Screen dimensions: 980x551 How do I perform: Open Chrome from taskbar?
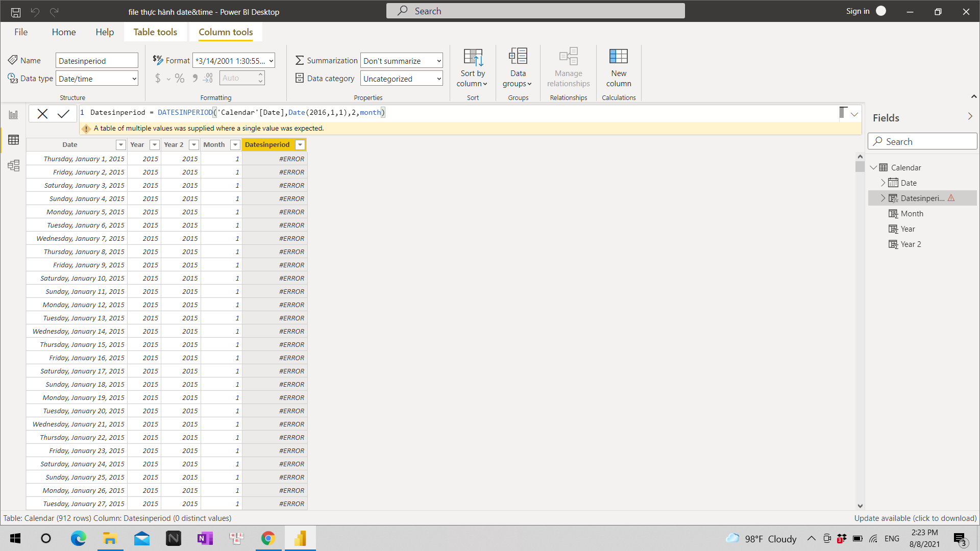(268, 538)
